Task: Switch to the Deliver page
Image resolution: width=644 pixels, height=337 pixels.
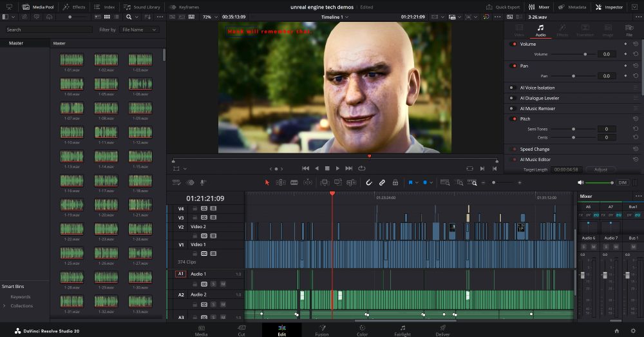Action: pyautogui.click(x=442, y=331)
